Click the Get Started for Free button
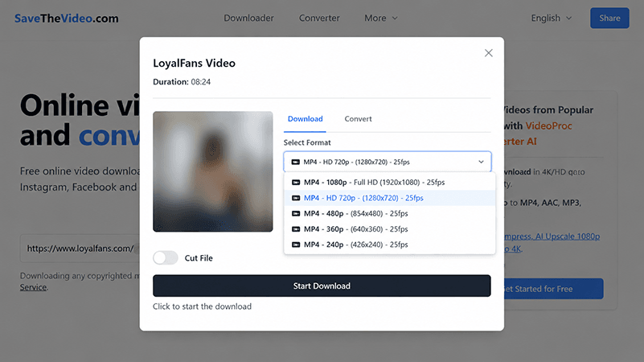Screen dimensions: 644x362 [553, 289]
